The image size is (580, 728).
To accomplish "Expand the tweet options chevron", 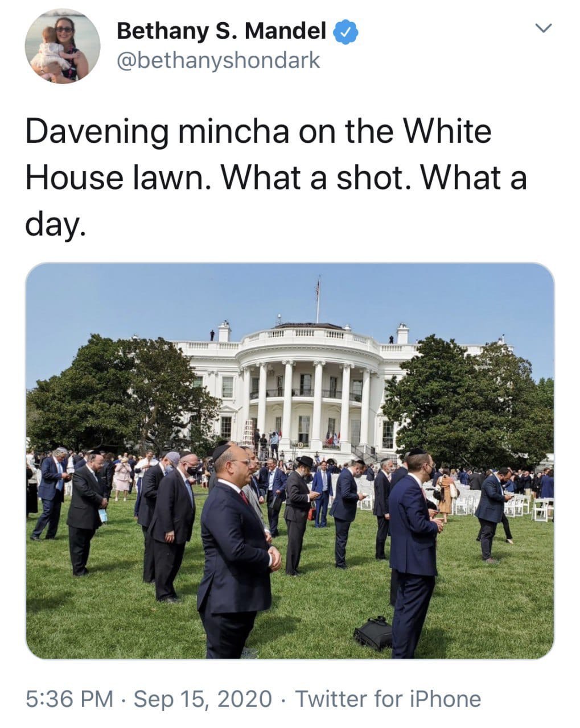I will 544,27.
